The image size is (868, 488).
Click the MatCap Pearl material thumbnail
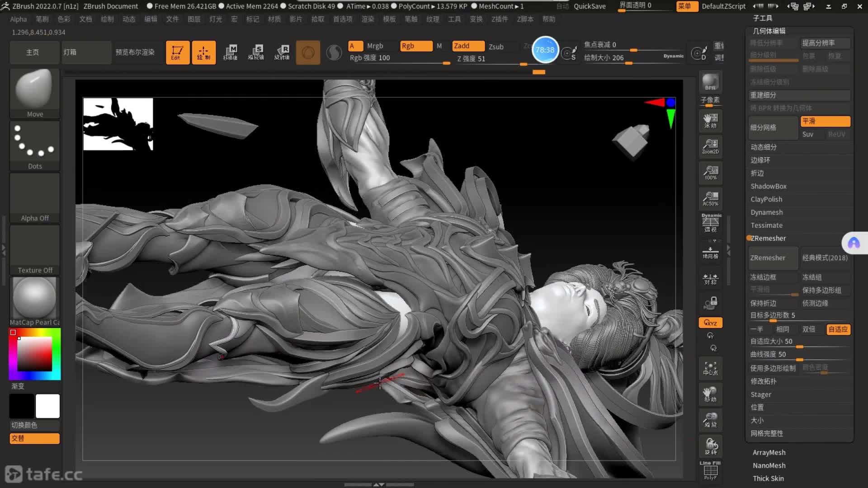point(35,299)
